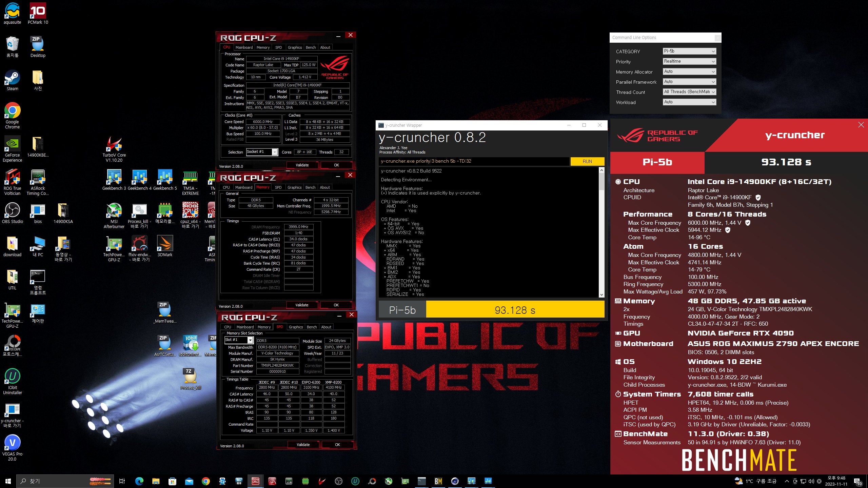Viewport: 868px width, 488px height.
Task: Expand the Parallel Framework dropdown
Action: (689, 82)
